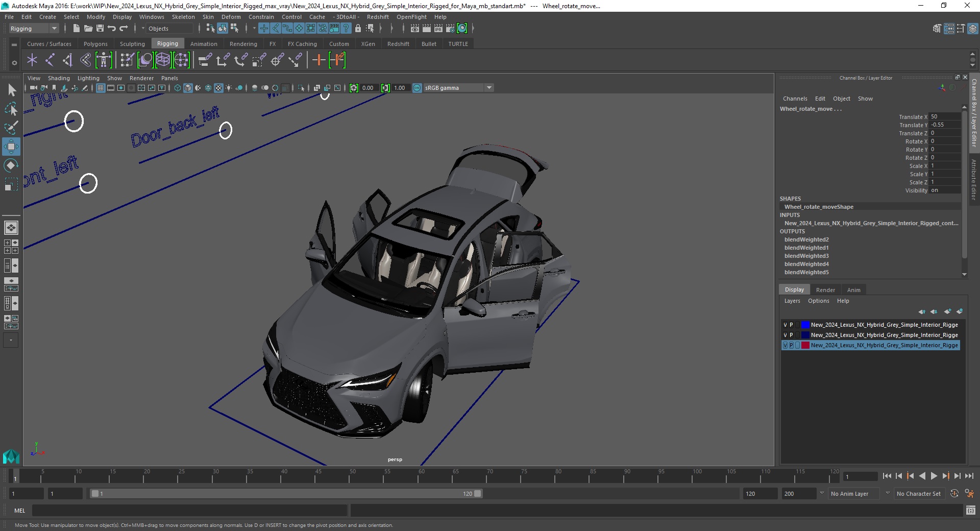This screenshot has width=980, height=531.
Task: Click the Create Lattice shelf icon
Action: click(163, 60)
